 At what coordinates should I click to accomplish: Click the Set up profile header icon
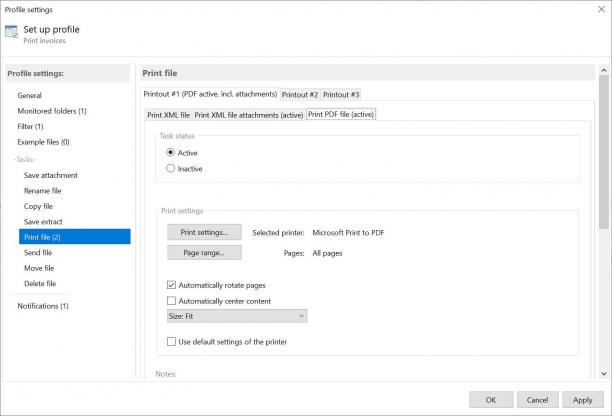11,32
